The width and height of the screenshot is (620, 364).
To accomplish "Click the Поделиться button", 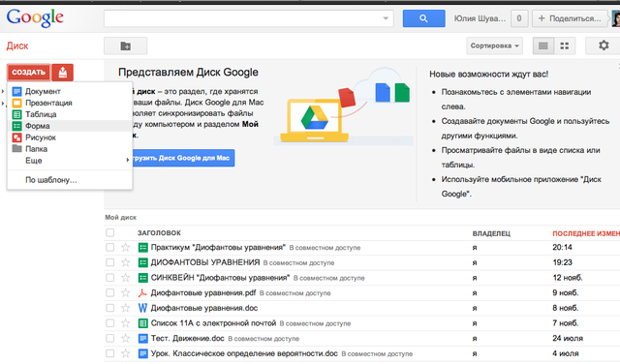I will 570,18.
